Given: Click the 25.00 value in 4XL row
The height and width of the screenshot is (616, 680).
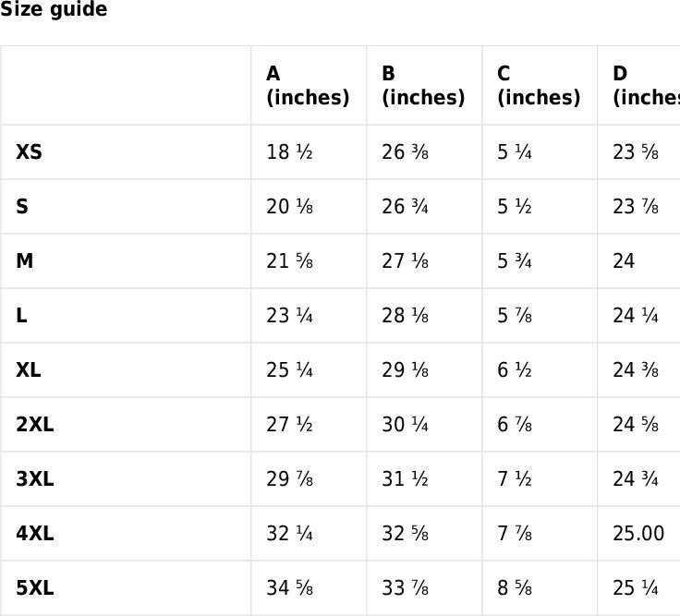Looking at the screenshot, I should coord(638,533).
